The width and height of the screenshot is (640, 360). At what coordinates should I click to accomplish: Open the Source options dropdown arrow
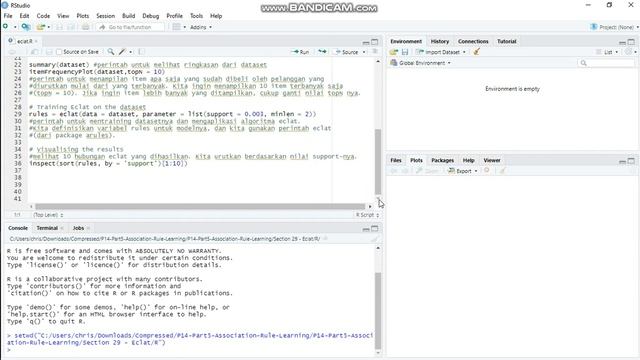364,52
